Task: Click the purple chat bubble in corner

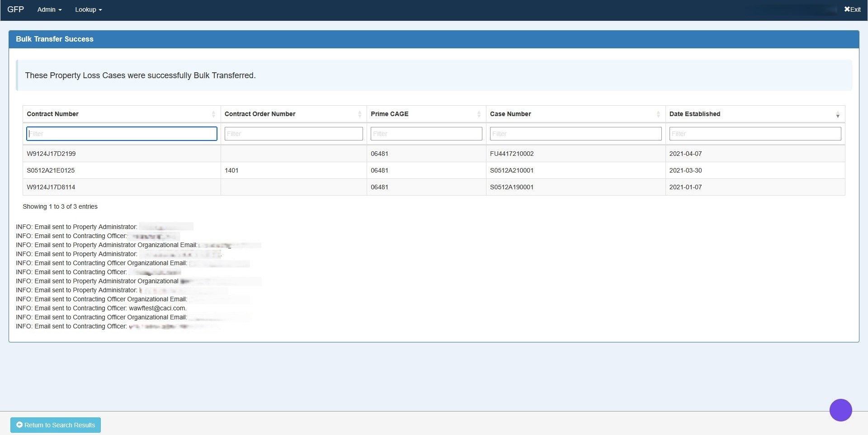Action: click(840, 410)
